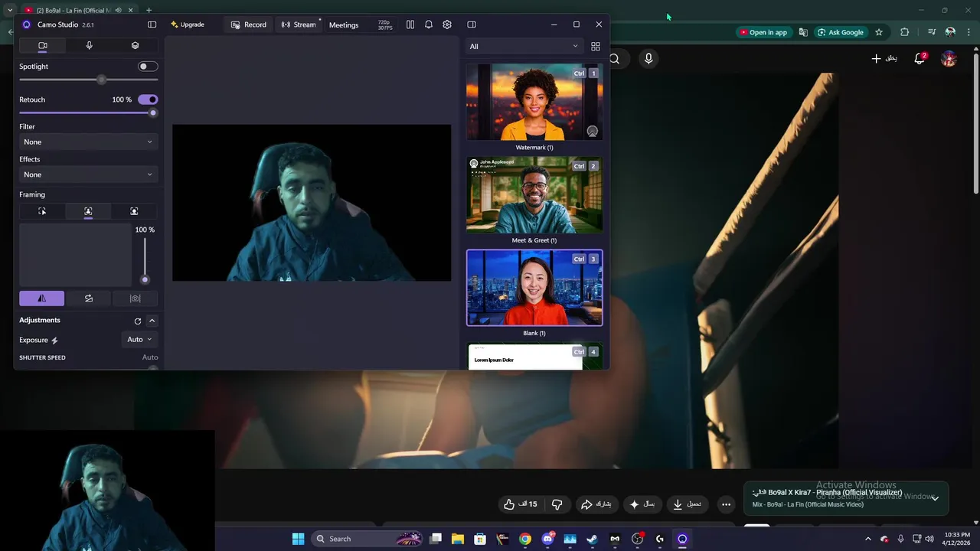980x551 pixels.
Task: Open the layers overlay tab
Action: [x=136, y=46]
